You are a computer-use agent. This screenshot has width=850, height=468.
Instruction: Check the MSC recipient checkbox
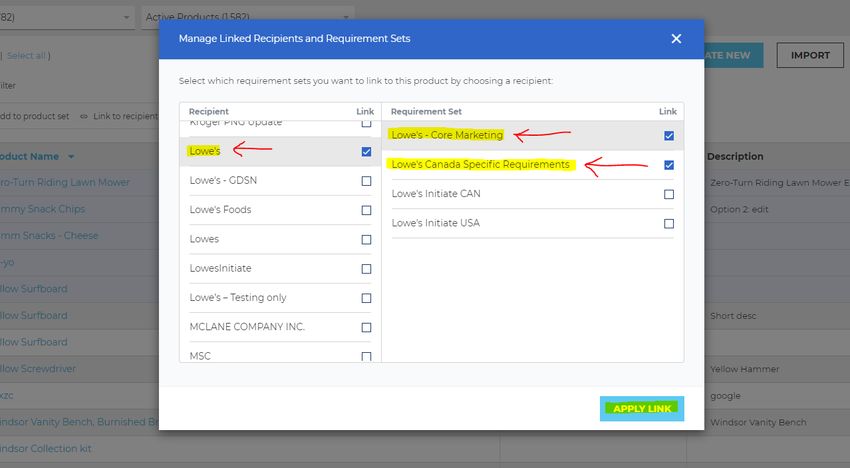pyautogui.click(x=366, y=356)
